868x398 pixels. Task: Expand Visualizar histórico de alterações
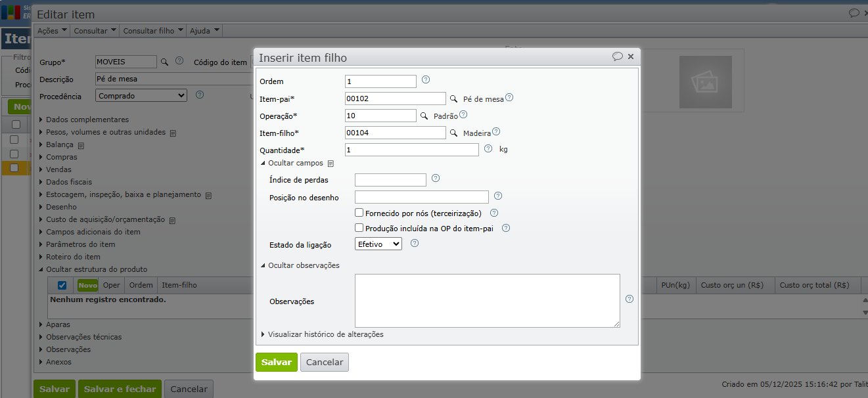pos(322,334)
